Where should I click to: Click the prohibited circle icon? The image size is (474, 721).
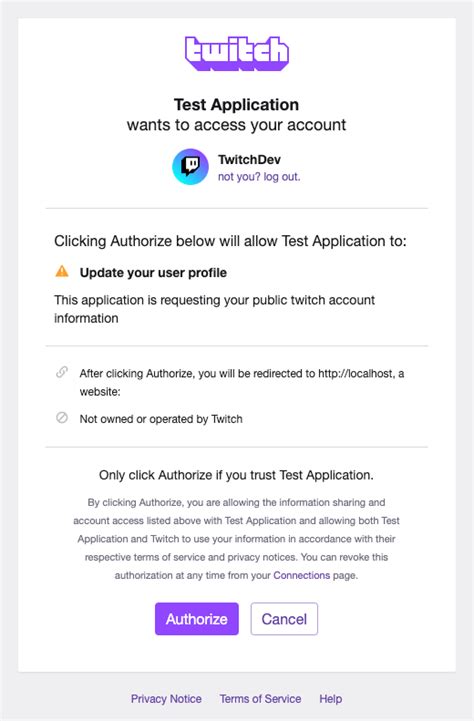point(62,418)
